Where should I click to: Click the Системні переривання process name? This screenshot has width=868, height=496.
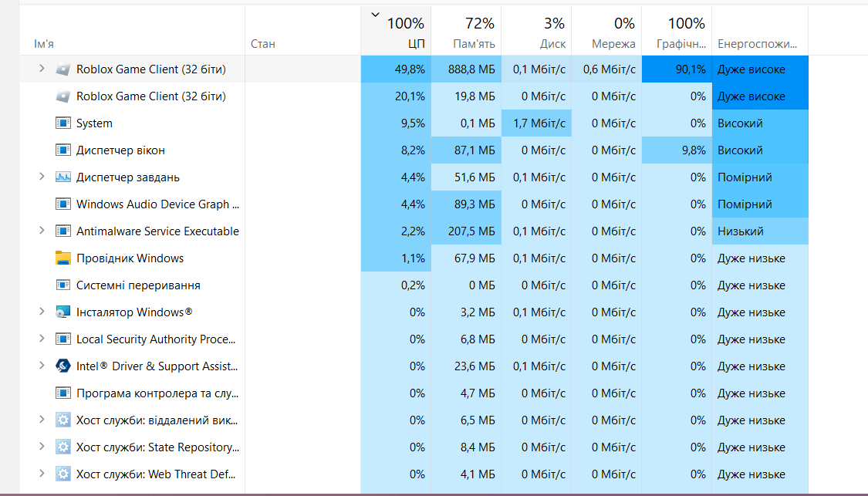point(138,285)
